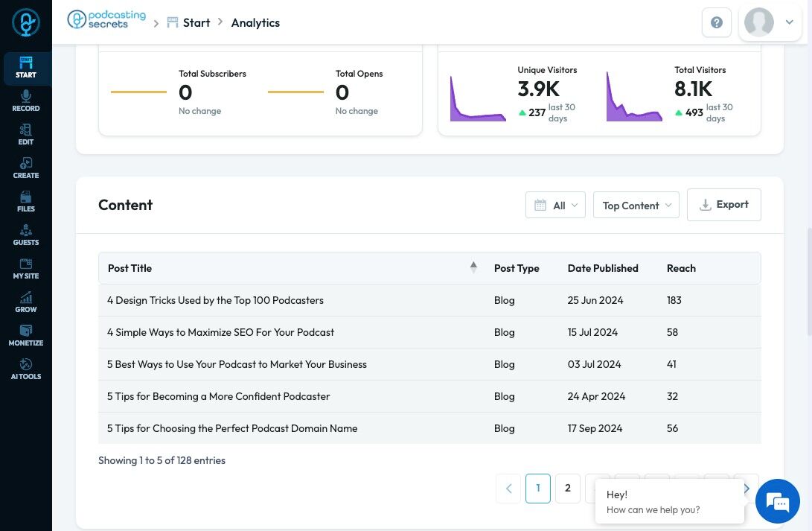
Task: Go to page 2 of content
Action: pos(568,489)
